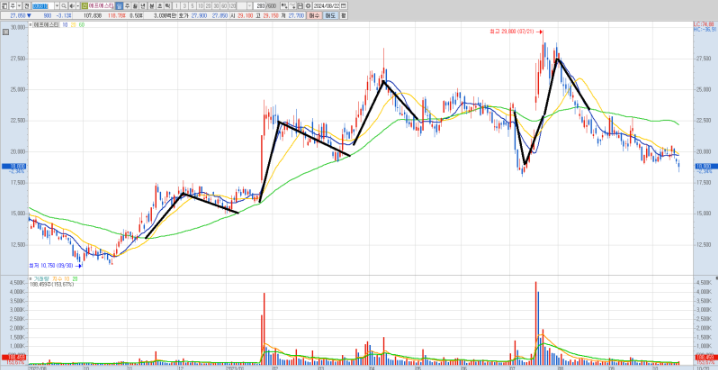Image resolution: width=718 pixels, height=370 pixels.
Task: Click the chart tool icon left of 283/600
Action: click(284, 6)
